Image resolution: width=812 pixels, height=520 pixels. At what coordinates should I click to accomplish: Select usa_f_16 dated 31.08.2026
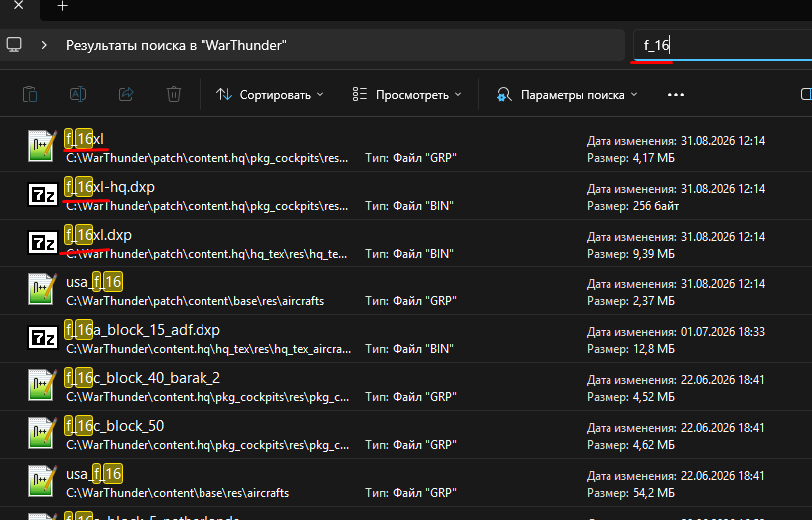click(x=406, y=291)
